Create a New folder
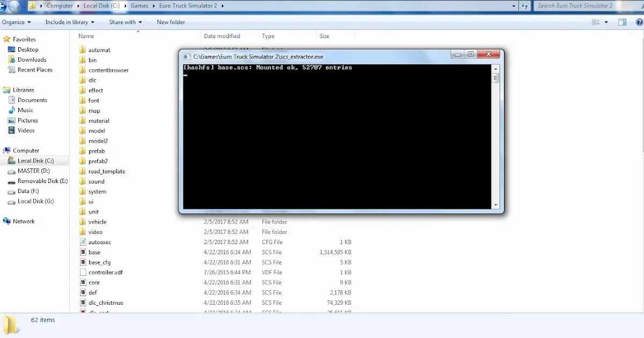 (x=171, y=22)
